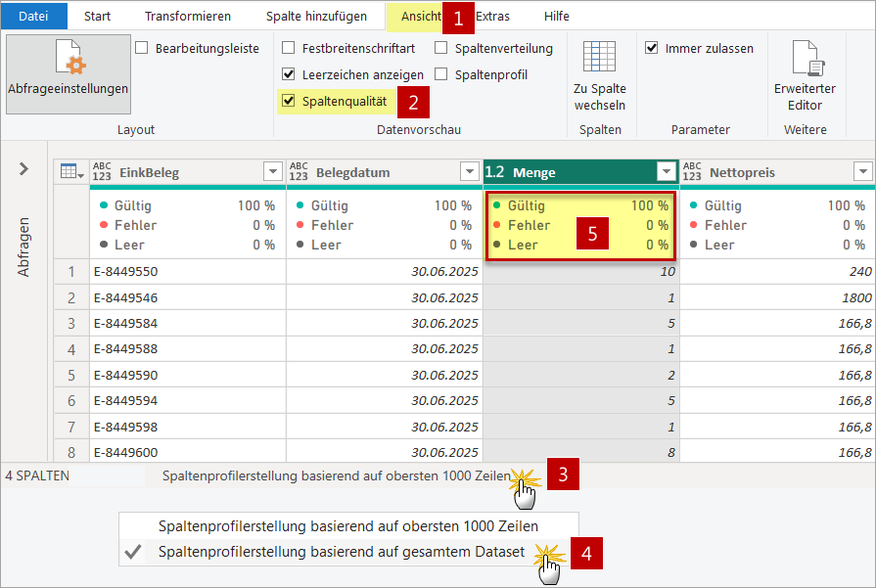Viewport: 876px width, 588px height.
Task: Click the column profiling status bar text
Action: (x=336, y=475)
